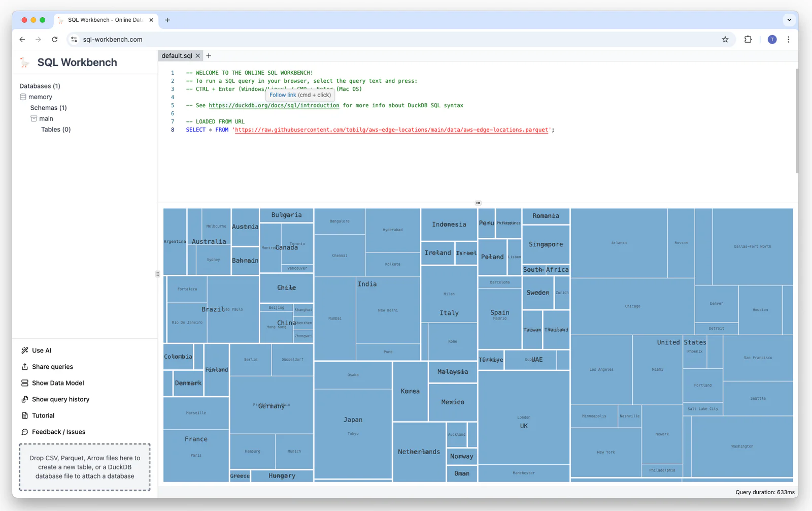This screenshot has height=511, width=812.
Task: Click the editor vertical scrollbar
Action: 797,121
